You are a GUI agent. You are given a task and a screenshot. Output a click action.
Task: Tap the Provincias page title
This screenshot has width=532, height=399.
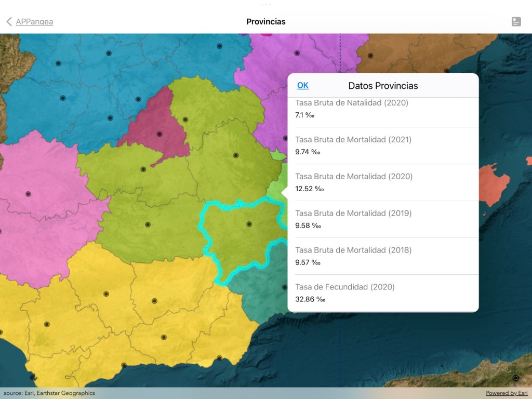click(x=266, y=21)
